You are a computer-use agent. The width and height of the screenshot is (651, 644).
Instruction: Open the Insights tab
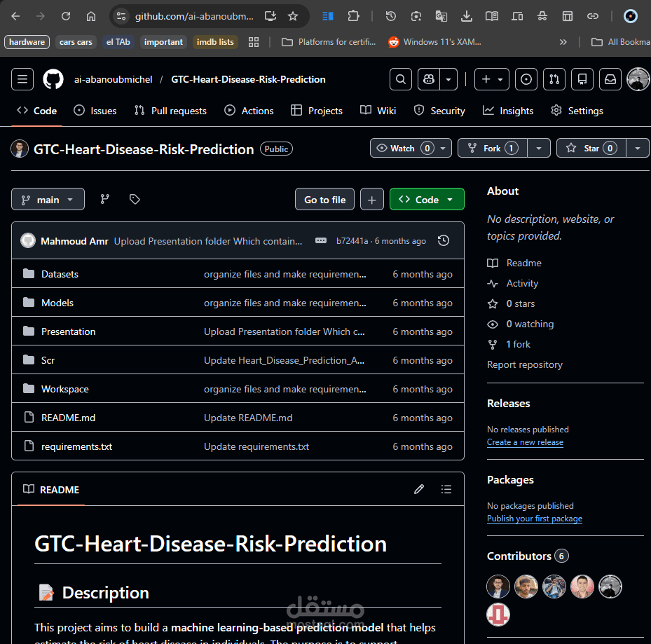pyautogui.click(x=508, y=111)
